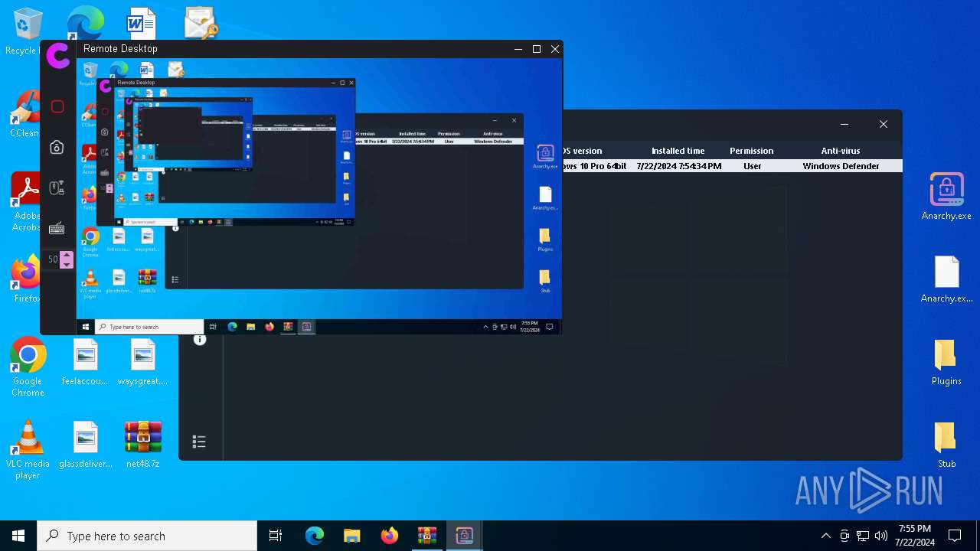This screenshot has width=980, height=551.
Task: Open Google Chrome desktop shortcut
Action: 28,368
